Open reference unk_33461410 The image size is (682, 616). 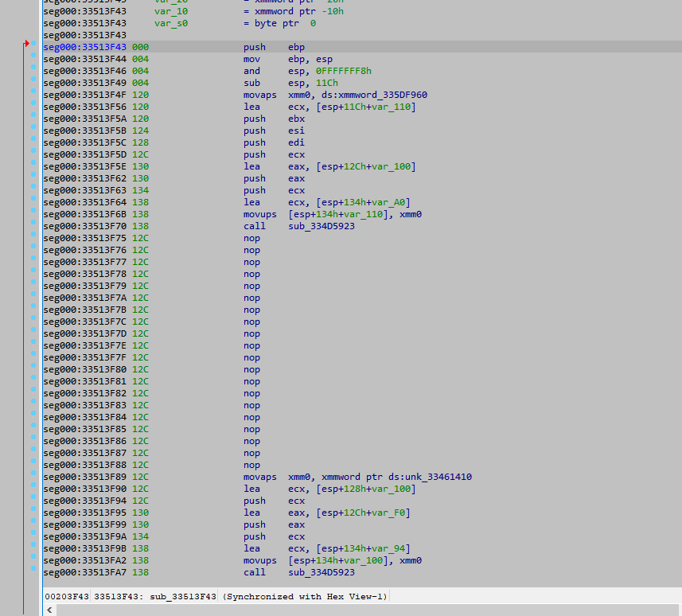tap(438, 477)
